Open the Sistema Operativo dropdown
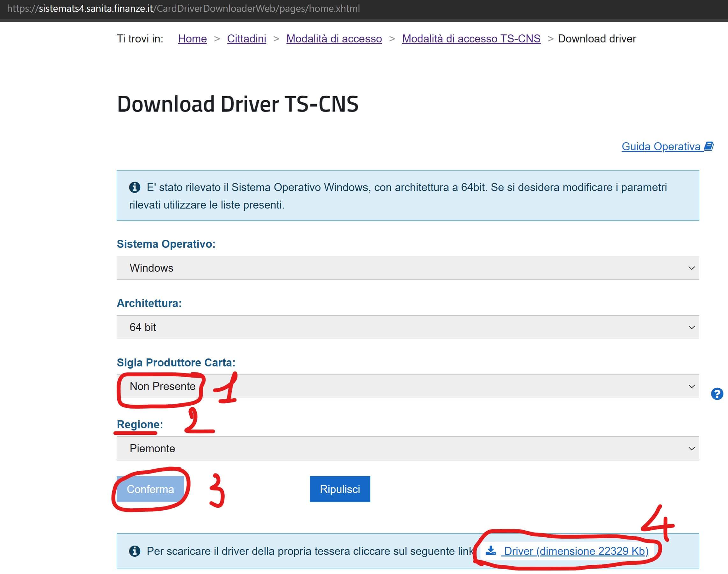The image size is (728, 574). [x=407, y=268]
